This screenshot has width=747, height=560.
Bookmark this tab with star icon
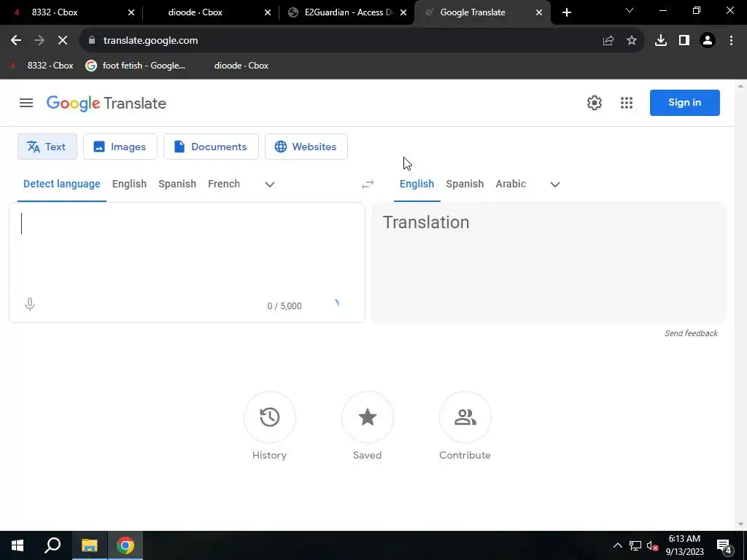(x=632, y=41)
